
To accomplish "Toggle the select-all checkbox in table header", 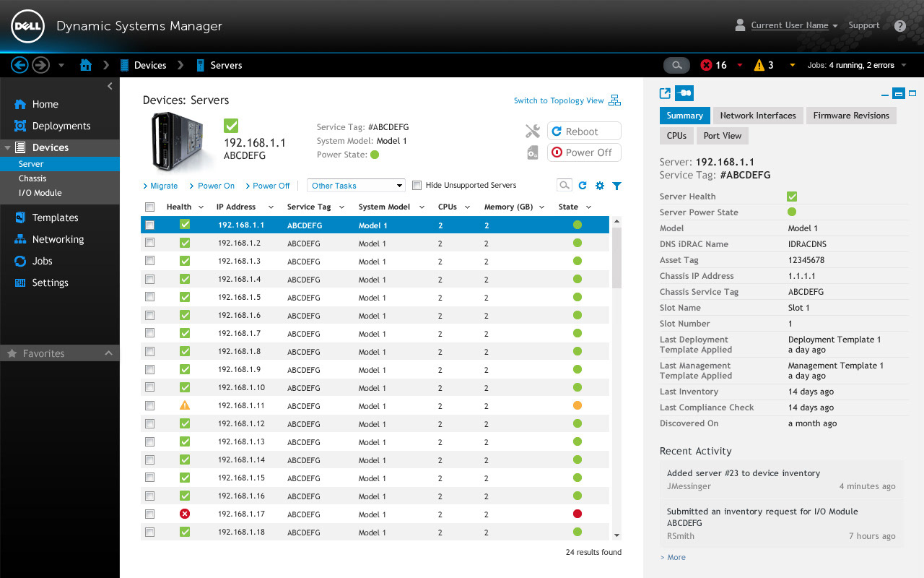I will click(x=149, y=207).
